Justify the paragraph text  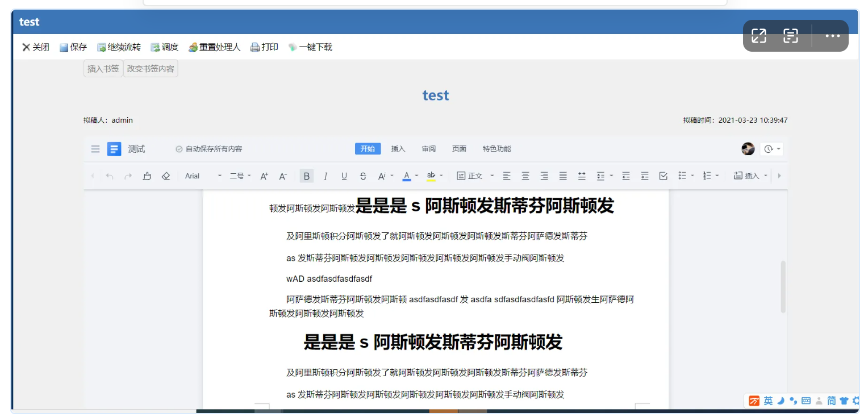(563, 176)
